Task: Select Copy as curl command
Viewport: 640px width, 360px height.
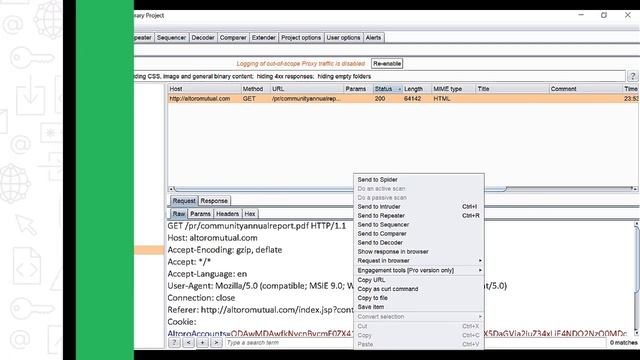Action: pos(419,289)
